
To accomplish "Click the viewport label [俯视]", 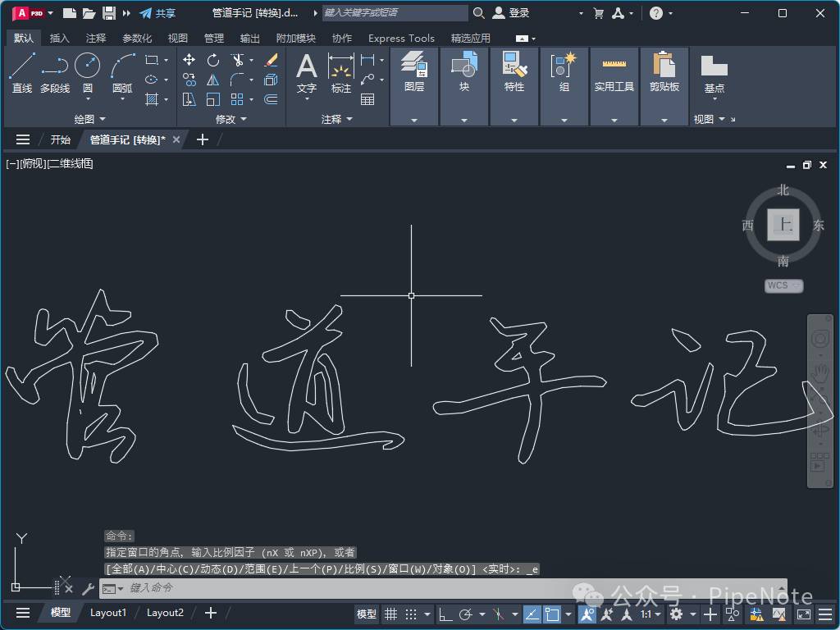I will click(33, 163).
